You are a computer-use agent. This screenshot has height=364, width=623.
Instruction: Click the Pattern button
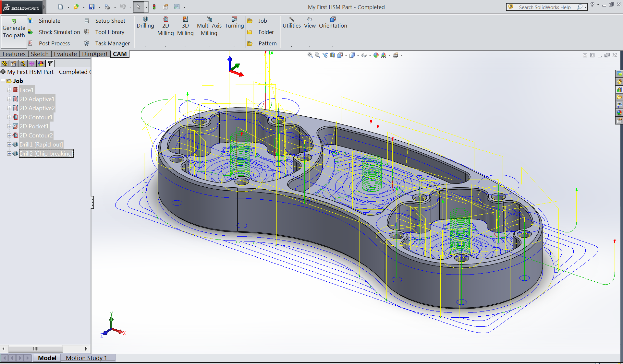267,43
